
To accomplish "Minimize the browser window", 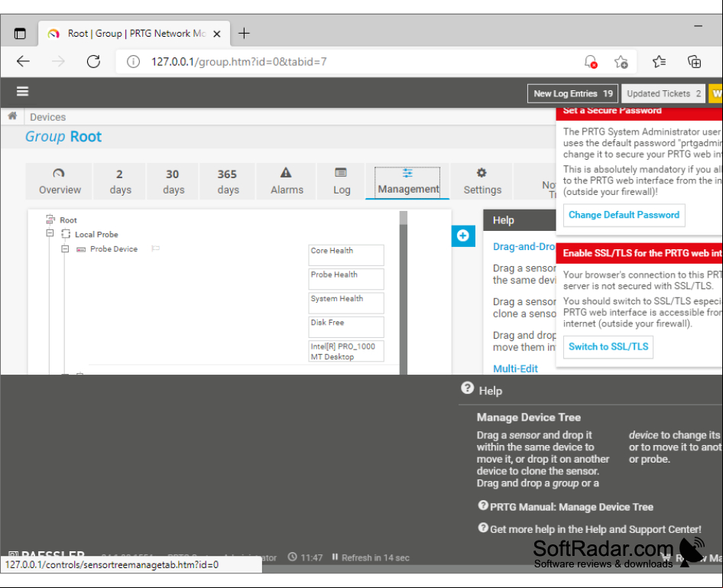I will 698,26.
